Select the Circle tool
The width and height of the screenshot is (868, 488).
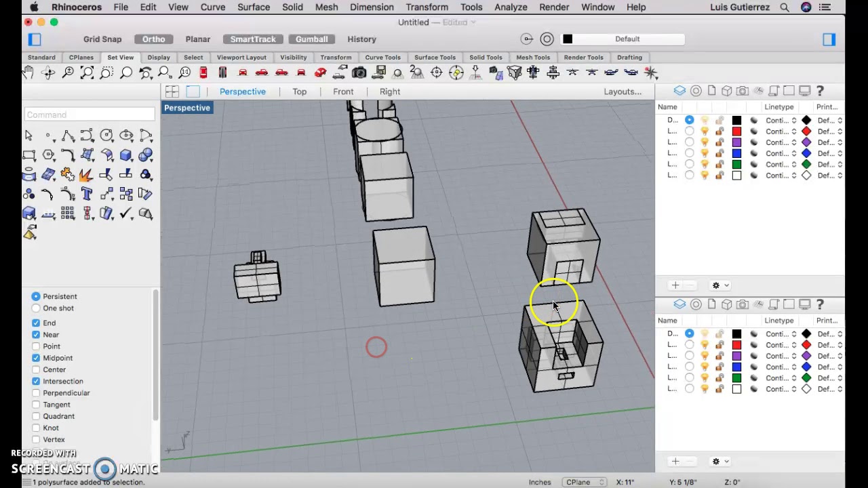click(x=106, y=136)
